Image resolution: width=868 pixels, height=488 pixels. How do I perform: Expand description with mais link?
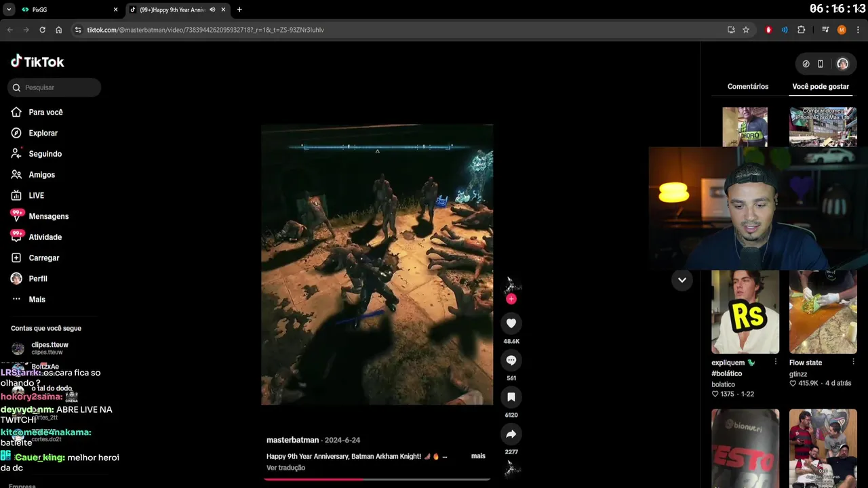tap(478, 456)
